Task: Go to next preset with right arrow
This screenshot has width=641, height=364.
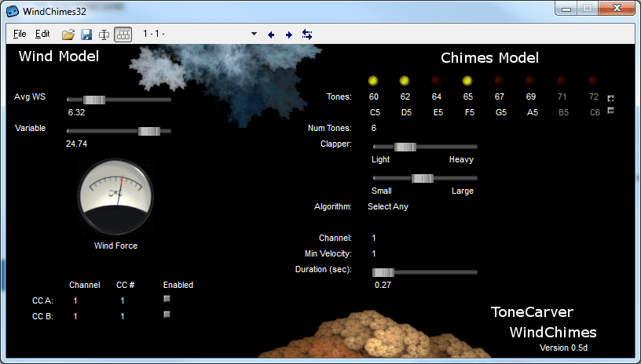Action: (x=288, y=35)
